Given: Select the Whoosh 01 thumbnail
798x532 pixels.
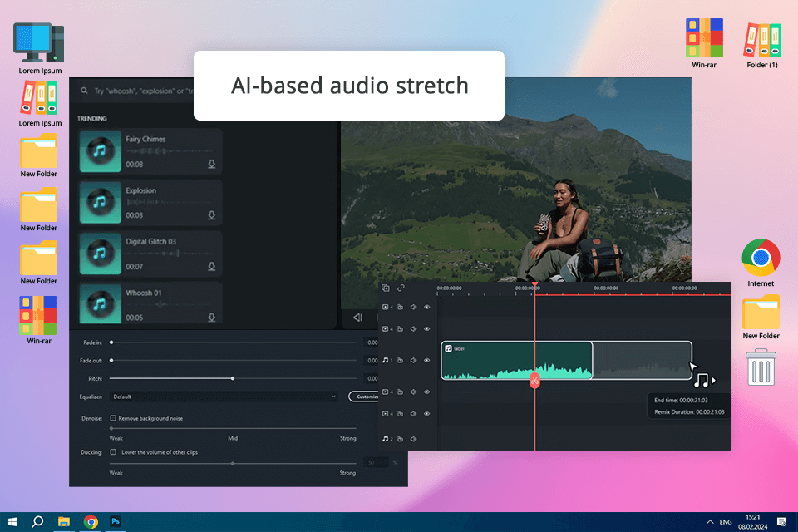Looking at the screenshot, I should (x=101, y=303).
